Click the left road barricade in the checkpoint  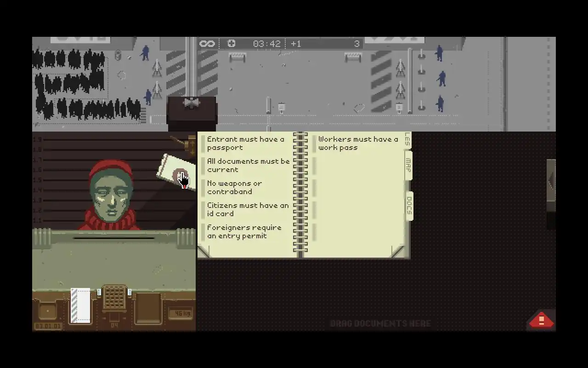[x=237, y=57]
